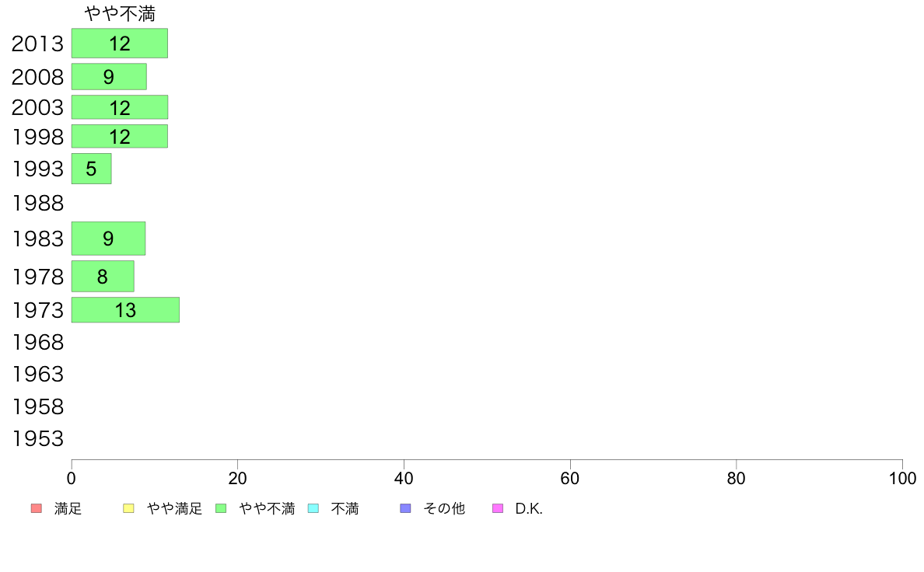
Task: Click the yellow やや満足 legend swatch
Action: point(128,508)
